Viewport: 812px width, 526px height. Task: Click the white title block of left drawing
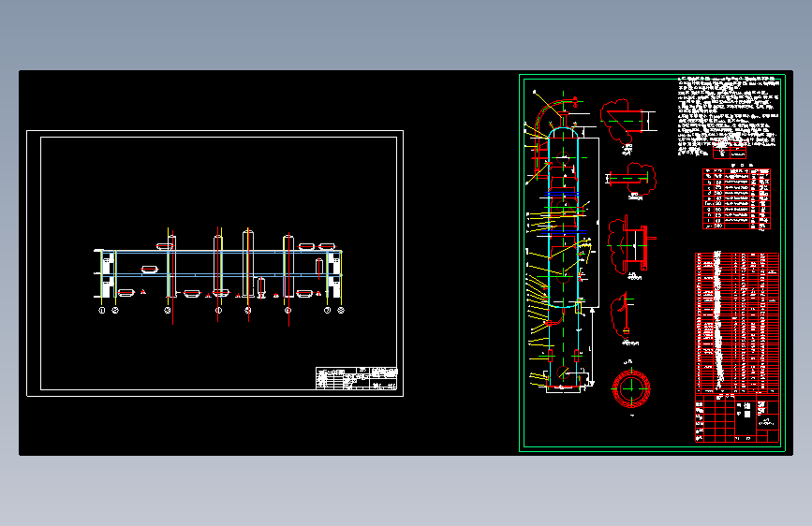coord(356,378)
